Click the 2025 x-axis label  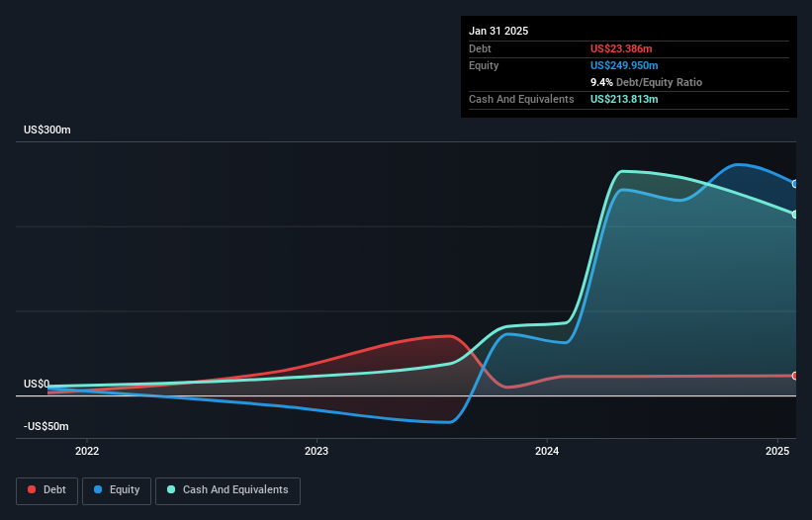coord(777,451)
